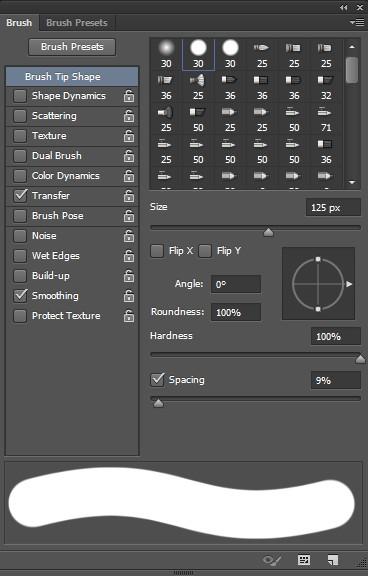The height and width of the screenshot is (576, 368).
Task: Disable the Spacing checkbox
Action: click(x=157, y=380)
